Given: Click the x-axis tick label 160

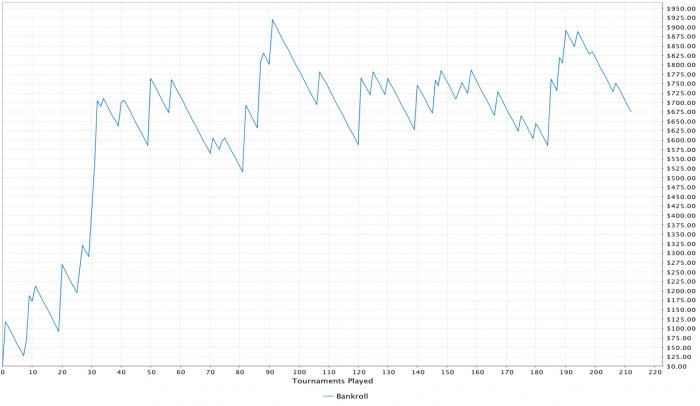Looking at the screenshot, I should (477, 372).
